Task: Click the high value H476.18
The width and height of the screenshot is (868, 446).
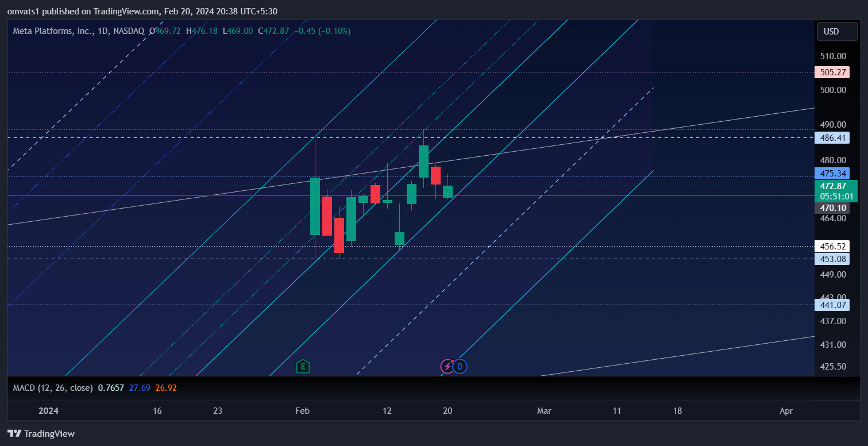Action: point(201,31)
